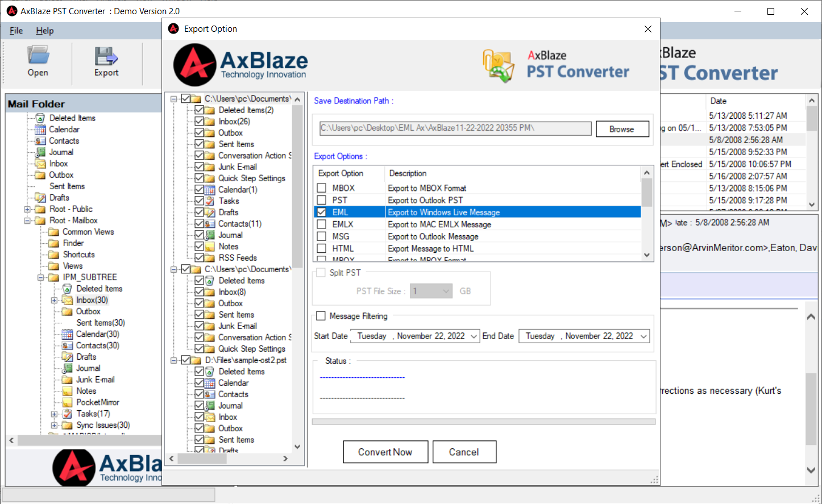Uncheck Inbox(26) in export folder tree
822x504 pixels.
point(199,121)
